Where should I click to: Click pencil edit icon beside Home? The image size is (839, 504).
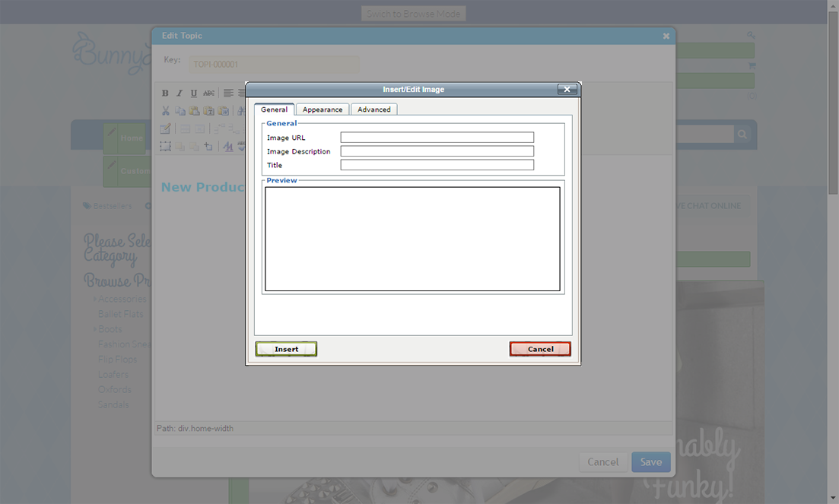[111, 132]
